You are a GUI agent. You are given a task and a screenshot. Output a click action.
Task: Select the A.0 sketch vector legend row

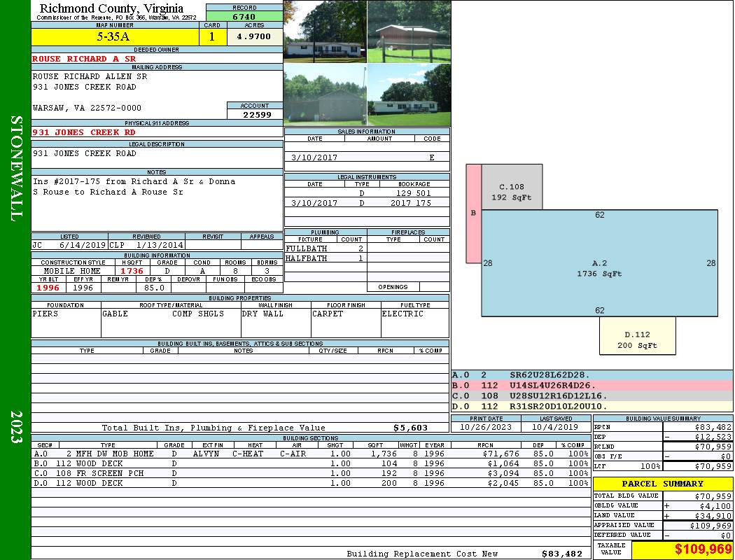591,376
